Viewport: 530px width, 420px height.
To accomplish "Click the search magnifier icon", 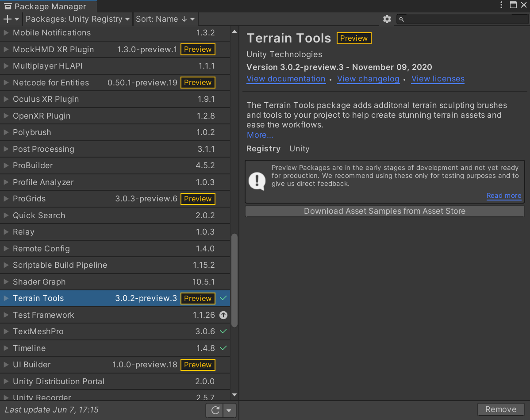I will (402, 19).
